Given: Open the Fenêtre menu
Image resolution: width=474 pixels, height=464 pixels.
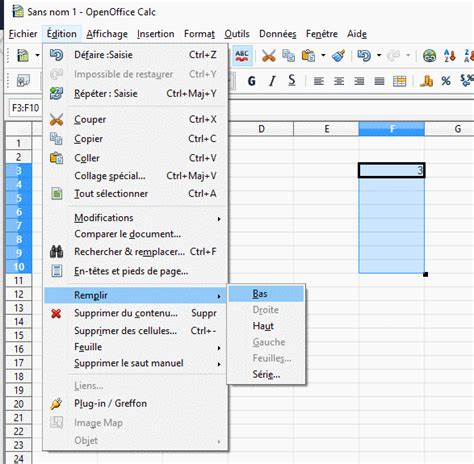Looking at the screenshot, I should (322, 34).
